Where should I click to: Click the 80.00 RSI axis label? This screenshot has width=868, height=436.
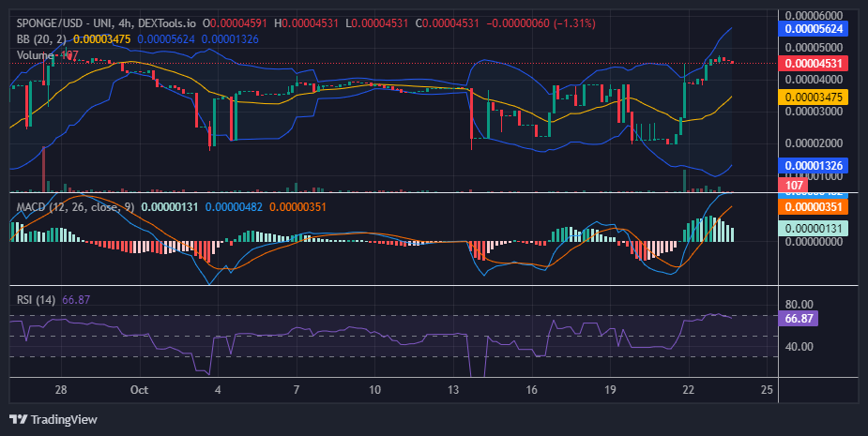pyautogui.click(x=799, y=305)
